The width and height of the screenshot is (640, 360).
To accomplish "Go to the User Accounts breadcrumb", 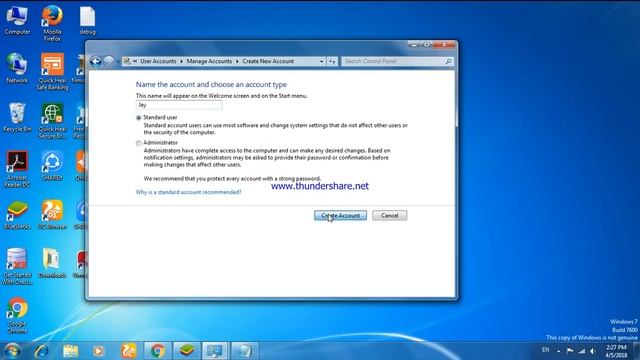I will tap(158, 61).
